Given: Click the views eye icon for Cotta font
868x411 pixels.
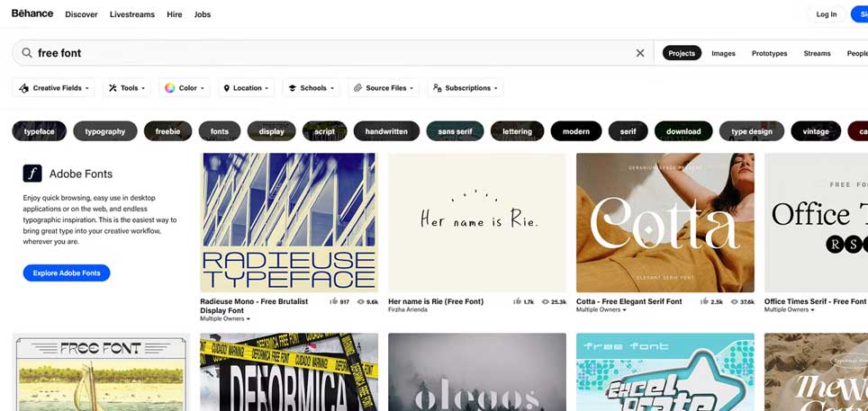Looking at the screenshot, I should click(735, 302).
